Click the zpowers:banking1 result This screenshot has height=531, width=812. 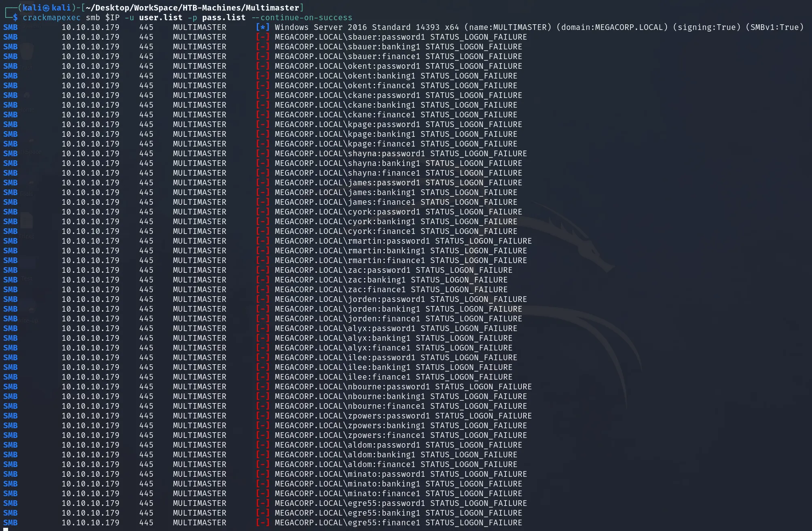point(401,425)
